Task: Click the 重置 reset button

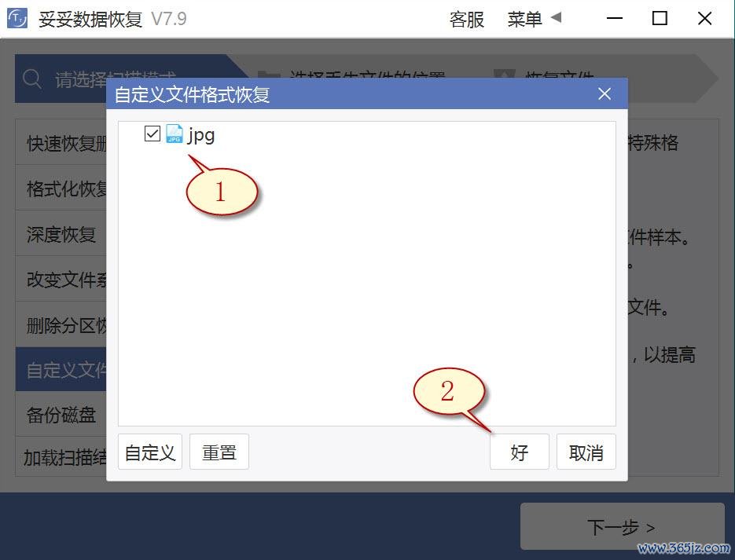Action: tap(219, 452)
